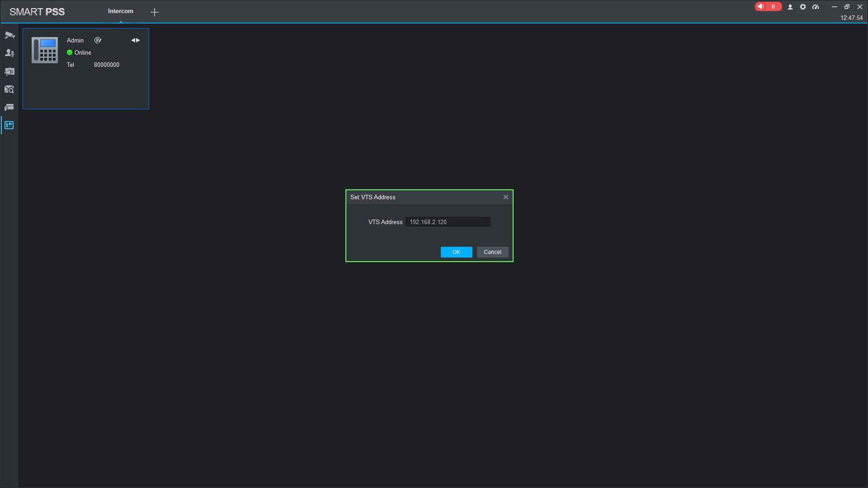Click the Admin intercom phone thumbnail
Screen dimensions: 868x488
[45, 50]
